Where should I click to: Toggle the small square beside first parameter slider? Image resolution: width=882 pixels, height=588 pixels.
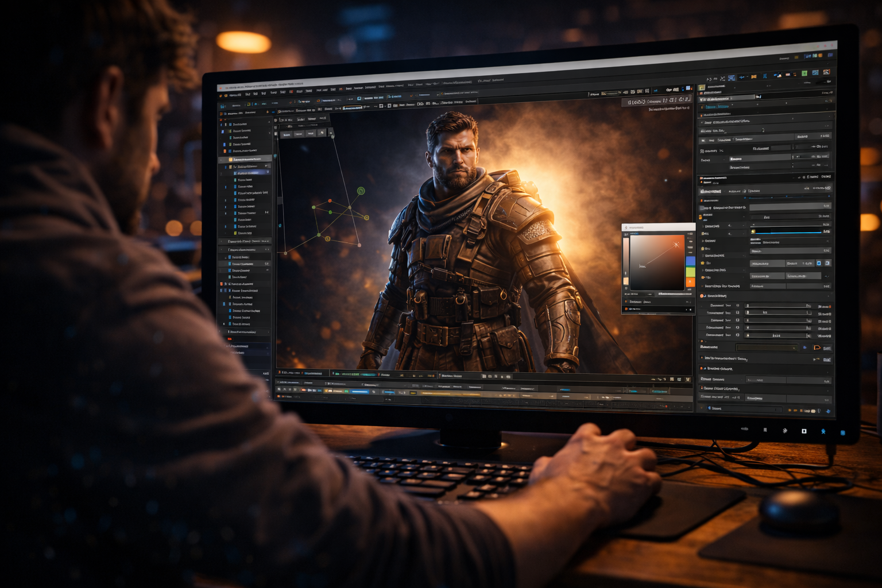(738, 305)
